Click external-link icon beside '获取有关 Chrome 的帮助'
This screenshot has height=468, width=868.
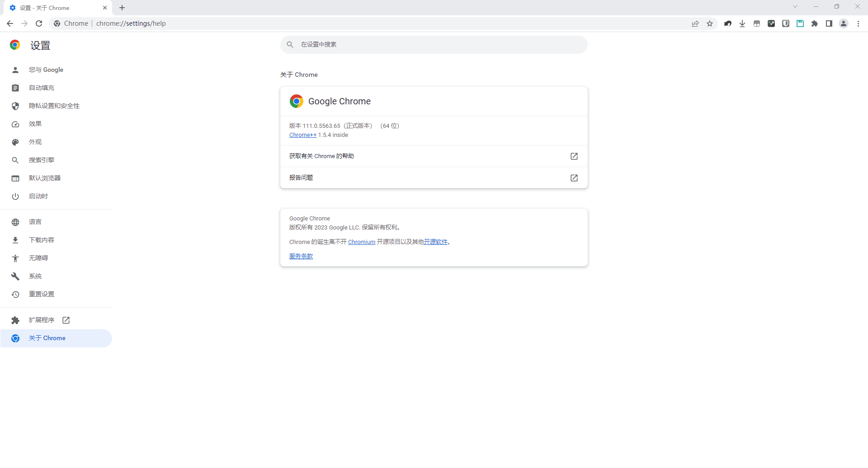pyautogui.click(x=574, y=156)
